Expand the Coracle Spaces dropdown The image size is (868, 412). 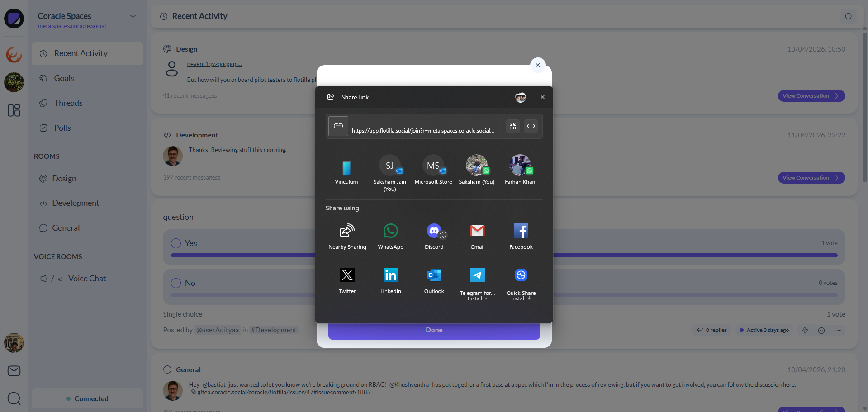pyautogui.click(x=133, y=16)
